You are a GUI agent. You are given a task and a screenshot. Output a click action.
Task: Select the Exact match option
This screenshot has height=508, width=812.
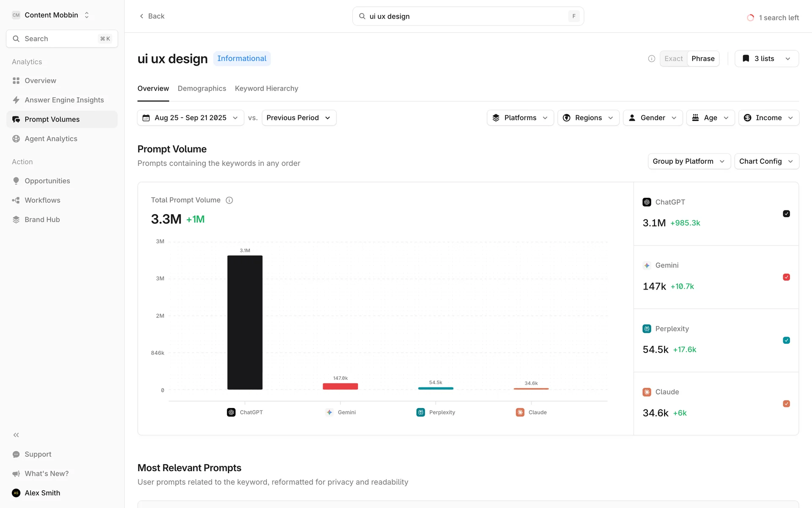point(673,58)
